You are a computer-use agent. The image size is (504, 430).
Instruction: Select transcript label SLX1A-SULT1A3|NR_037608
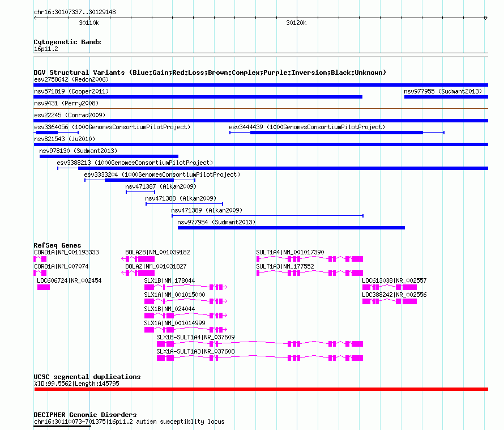[x=195, y=351]
